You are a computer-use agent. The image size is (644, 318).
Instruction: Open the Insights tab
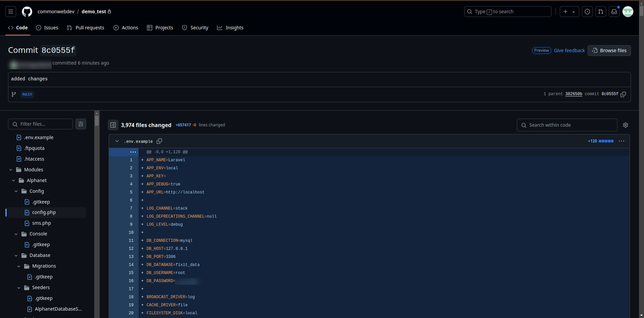(230, 28)
